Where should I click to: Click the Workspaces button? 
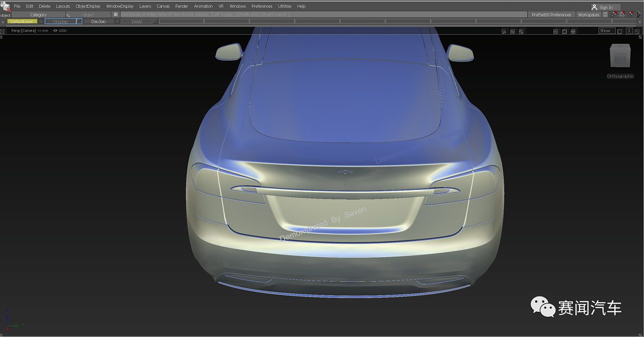[x=588, y=15]
